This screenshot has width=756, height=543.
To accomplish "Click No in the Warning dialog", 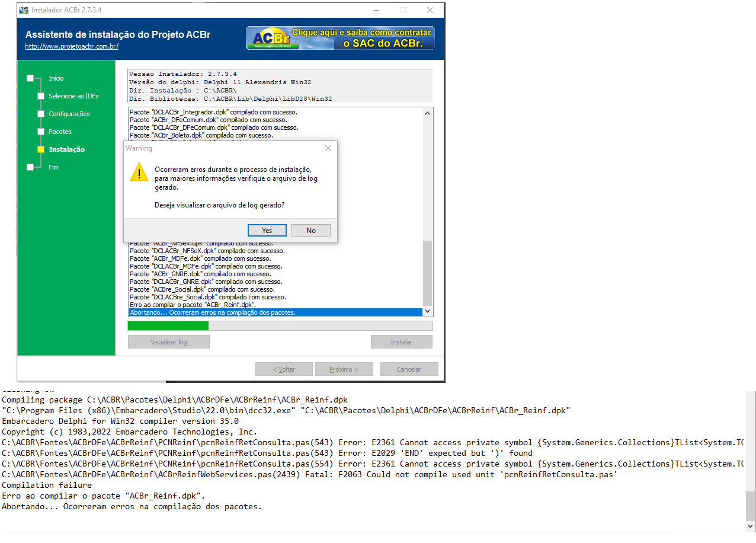I will (311, 231).
